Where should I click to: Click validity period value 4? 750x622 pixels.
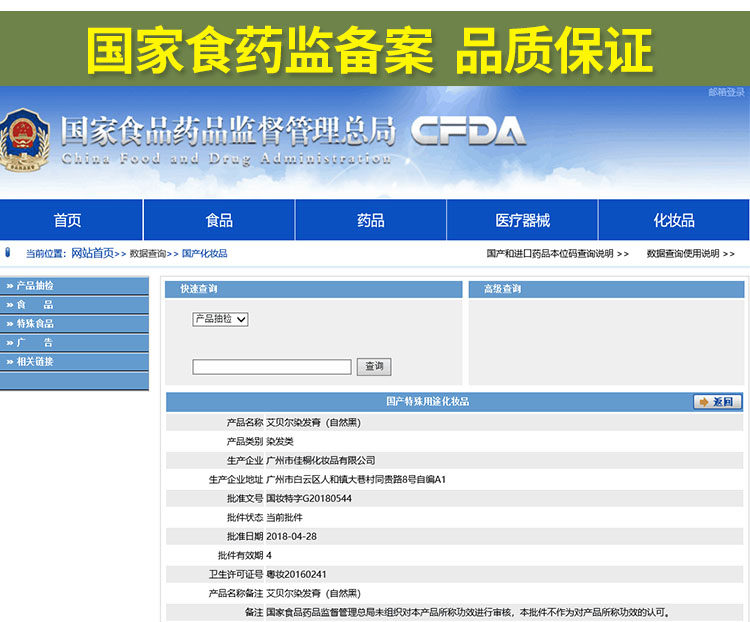point(269,555)
